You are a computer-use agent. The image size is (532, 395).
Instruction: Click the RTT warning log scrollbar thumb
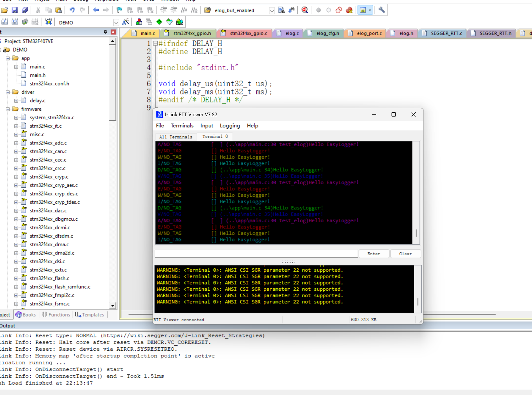(418, 301)
